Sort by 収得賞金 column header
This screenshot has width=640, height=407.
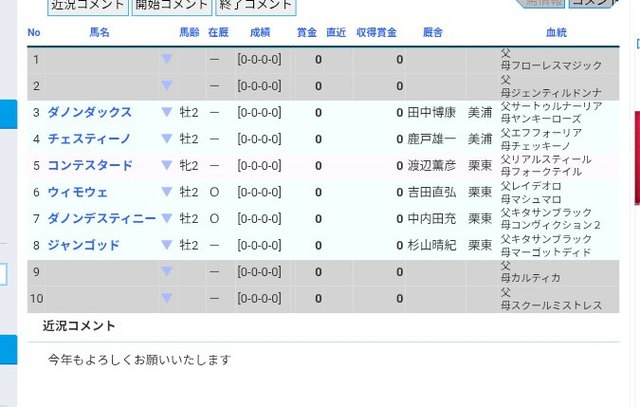point(376,33)
